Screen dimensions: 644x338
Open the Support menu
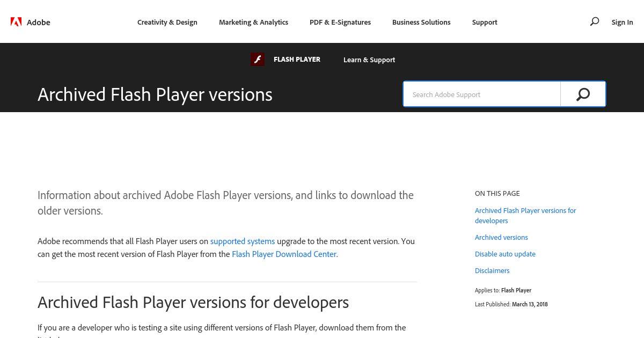tap(485, 22)
